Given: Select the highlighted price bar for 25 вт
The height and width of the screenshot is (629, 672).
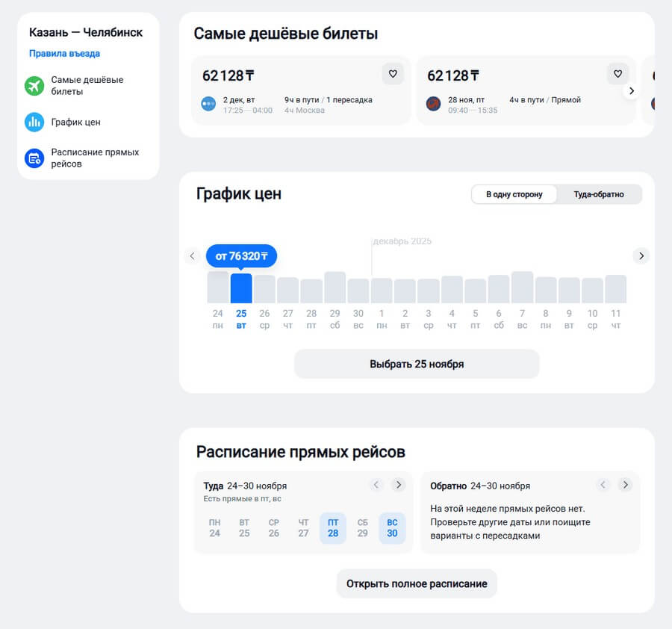Looking at the screenshot, I should [241, 288].
